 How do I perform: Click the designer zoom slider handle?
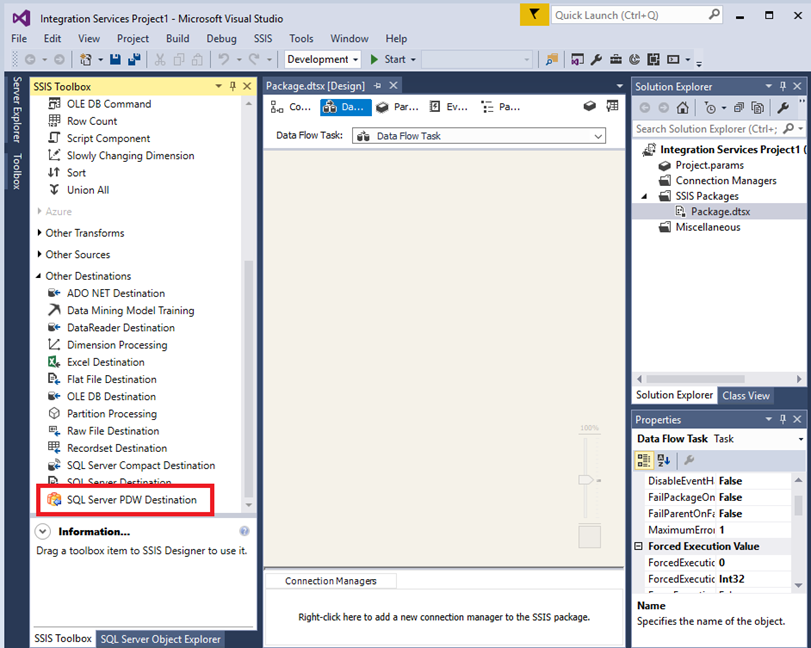pyautogui.click(x=586, y=480)
